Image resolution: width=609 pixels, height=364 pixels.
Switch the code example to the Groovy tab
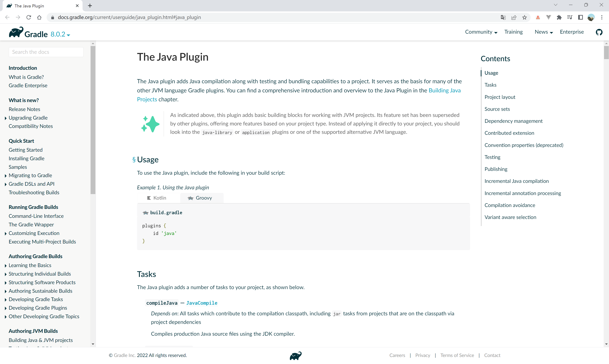click(202, 198)
